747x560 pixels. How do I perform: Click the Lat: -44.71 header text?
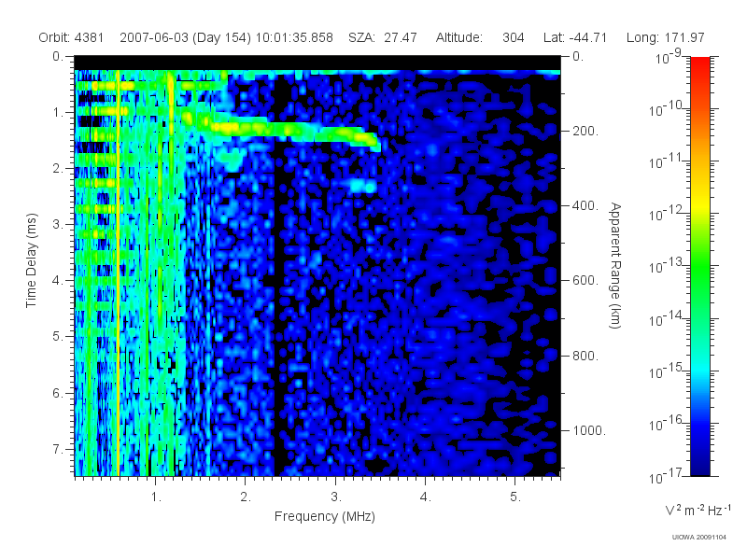pos(575,37)
